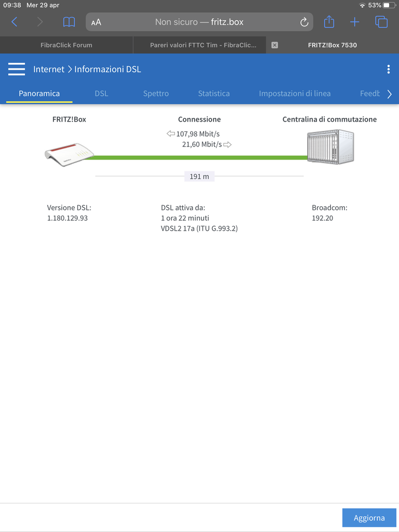
Task: Close the FRITZ!Box 7530 tab
Action: [275, 45]
